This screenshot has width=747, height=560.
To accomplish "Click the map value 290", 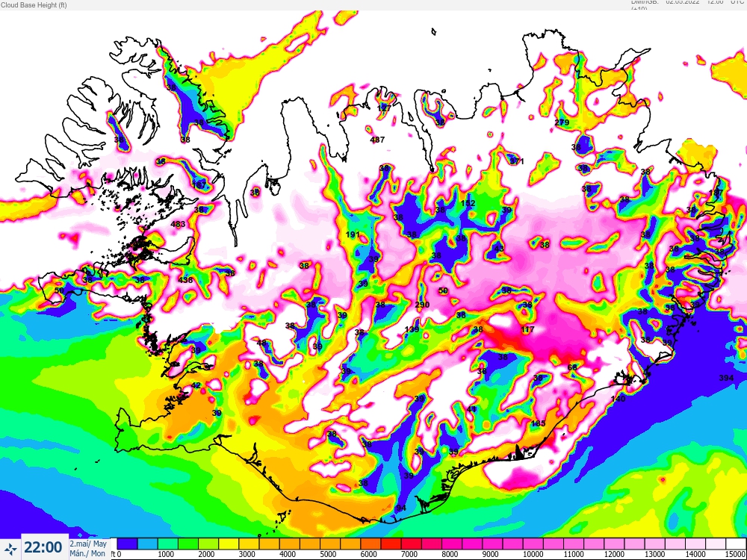I will [422, 305].
